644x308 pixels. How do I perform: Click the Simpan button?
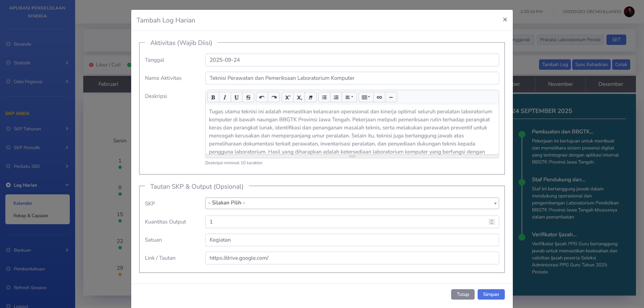[x=491, y=294]
